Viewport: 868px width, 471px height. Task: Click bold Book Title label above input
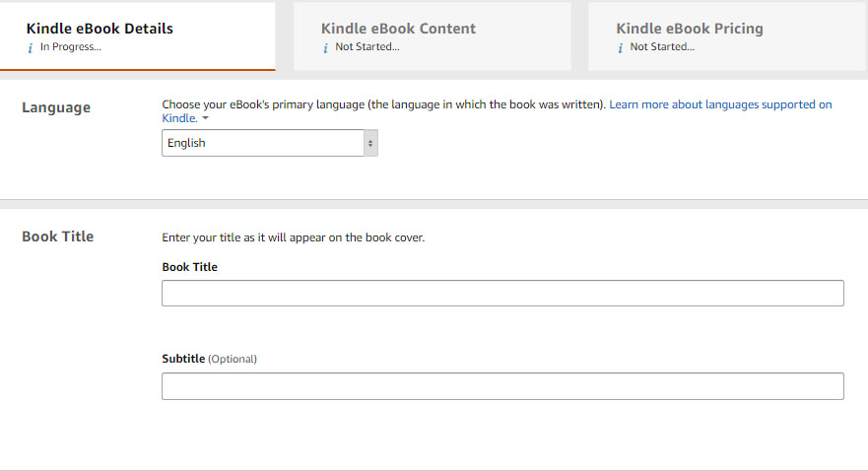[189, 267]
